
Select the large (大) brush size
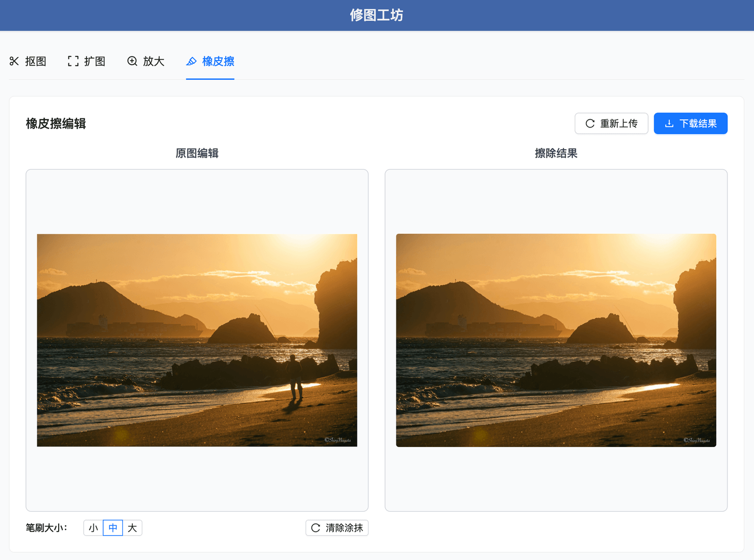click(x=132, y=527)
